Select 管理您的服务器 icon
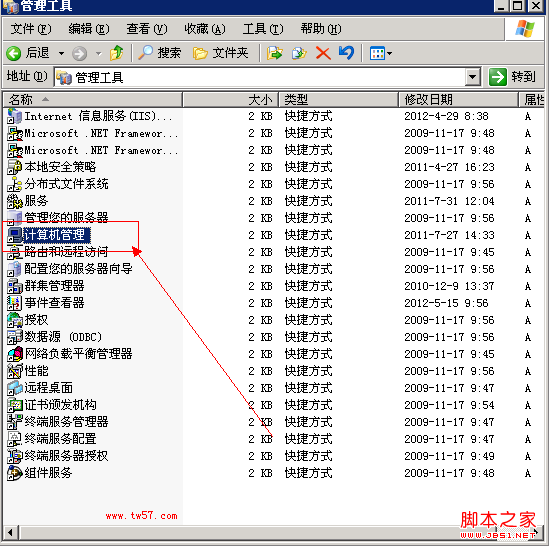Viewport: 549px width, 546px height. tap(14, 218)
